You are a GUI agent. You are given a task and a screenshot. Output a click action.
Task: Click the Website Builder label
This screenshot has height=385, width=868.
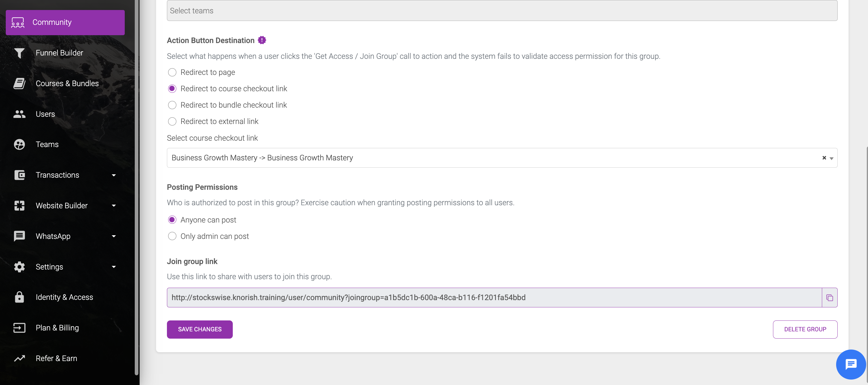(62, 206)
